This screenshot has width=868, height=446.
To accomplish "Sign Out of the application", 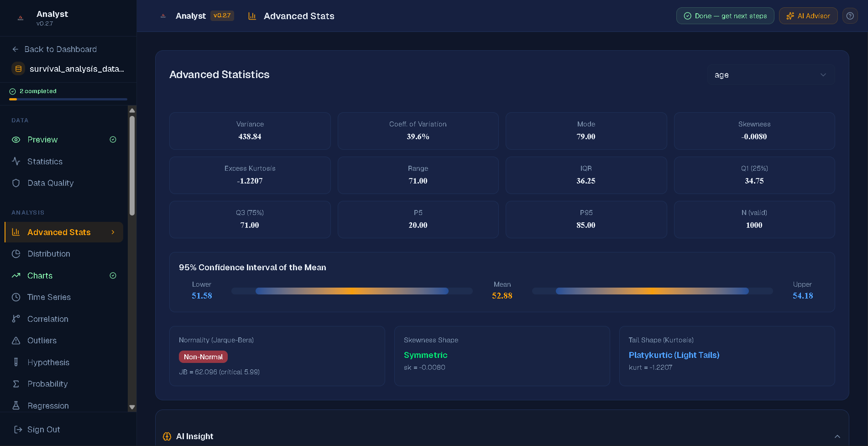I will pyautogui.click(x=37, y=430).
